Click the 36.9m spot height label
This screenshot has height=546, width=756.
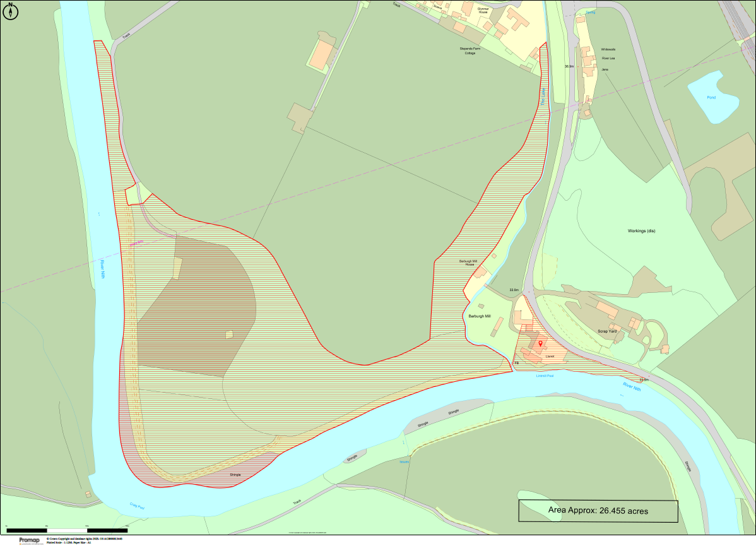pos(569,66)
